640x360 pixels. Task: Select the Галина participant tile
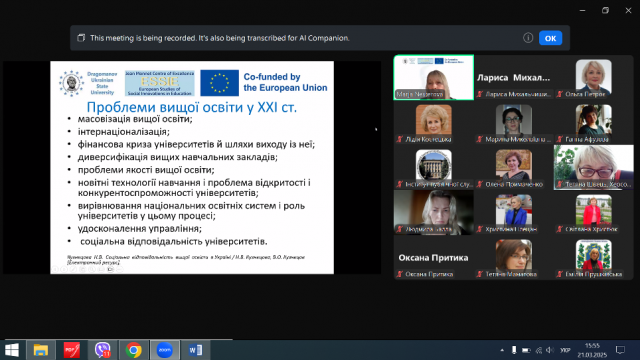pyautogui.click(x=593, y=122)
